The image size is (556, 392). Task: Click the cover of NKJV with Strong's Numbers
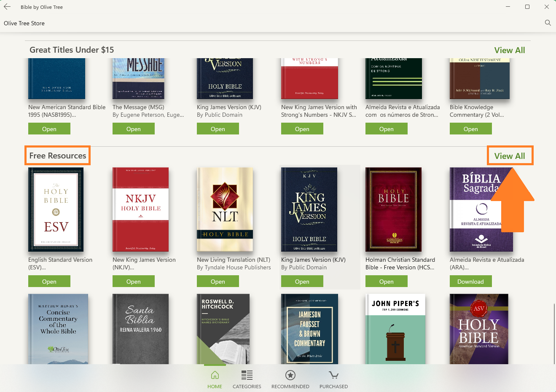[310, 79]
